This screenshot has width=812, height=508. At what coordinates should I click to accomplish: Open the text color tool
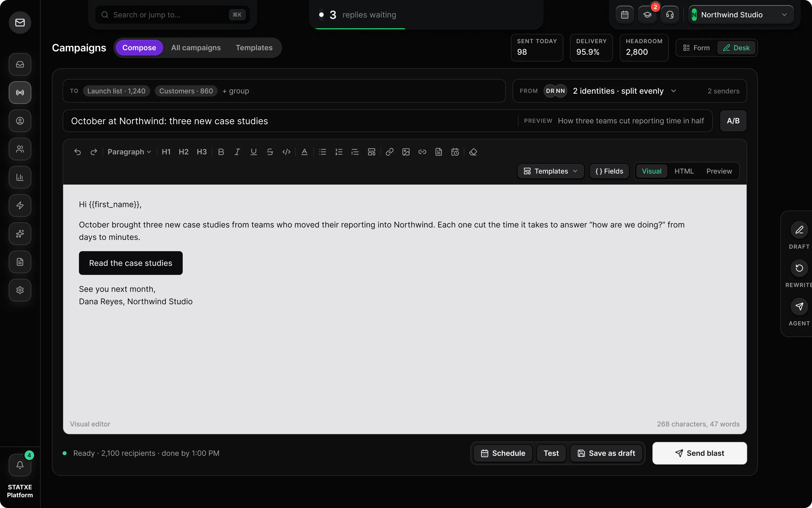click(304, 152)
